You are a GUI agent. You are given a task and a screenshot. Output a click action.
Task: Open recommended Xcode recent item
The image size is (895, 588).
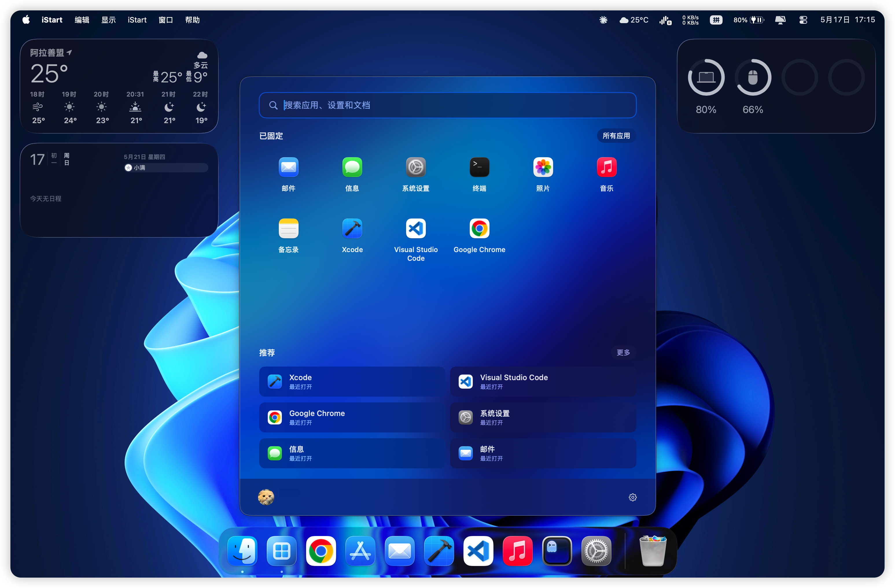click(x=352, y=382)
